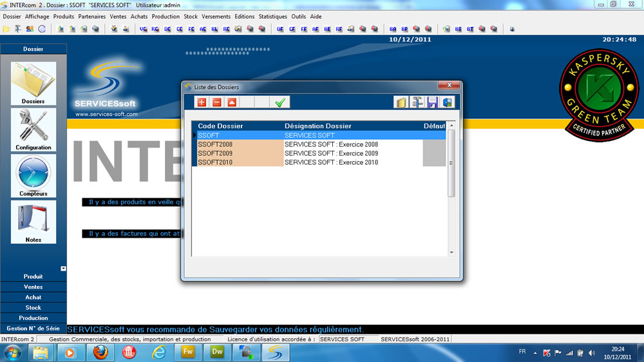Open Dreamweaver from the taskbar

point(217,352)
